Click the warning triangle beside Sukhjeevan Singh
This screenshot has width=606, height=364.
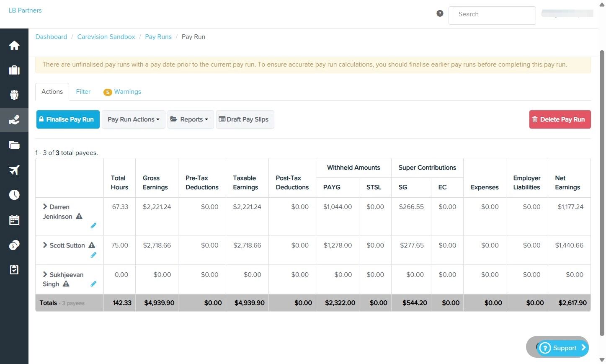pos(66,284)
